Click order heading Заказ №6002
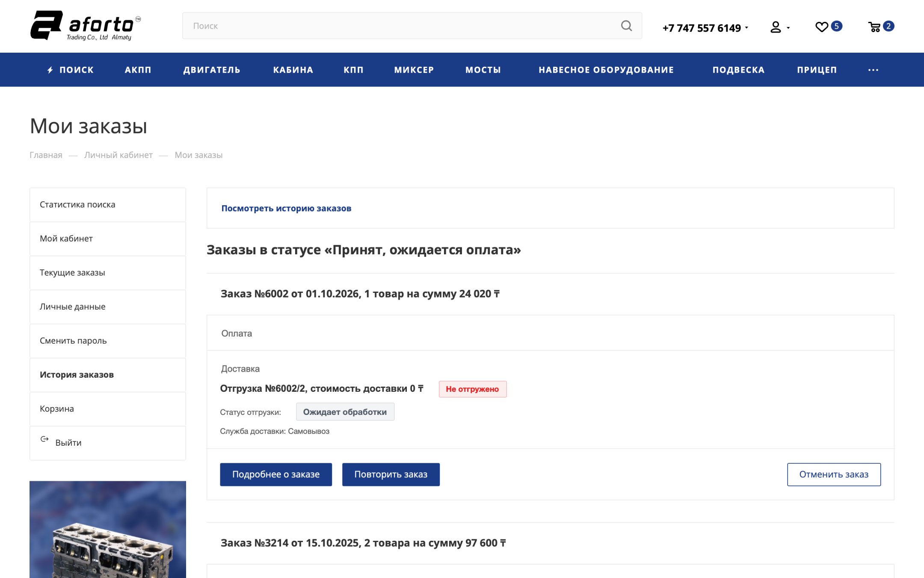Viewport: 924px width, 578px height. click(x=360, y=294)
